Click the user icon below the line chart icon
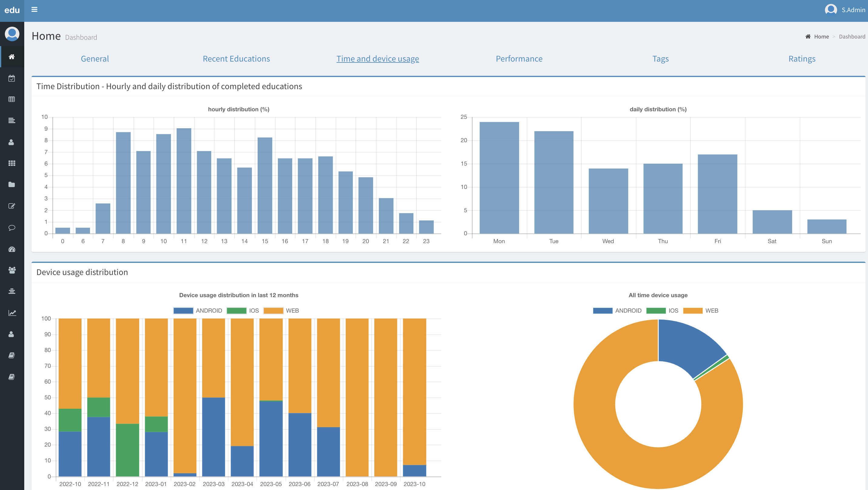The height and width of the screenshot is (490, 868). pyautogui.click(x=11, y=334)
